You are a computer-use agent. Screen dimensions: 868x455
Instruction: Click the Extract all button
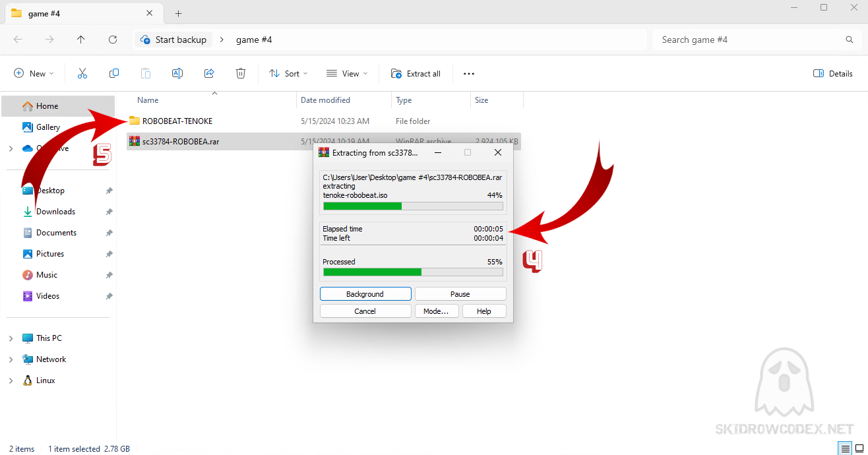coord(416,73)
